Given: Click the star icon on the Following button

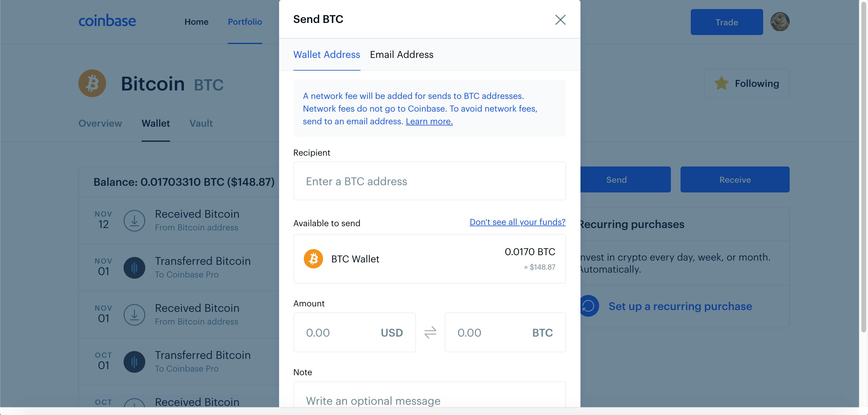Looking at the screenshot, I should (722, 83).
